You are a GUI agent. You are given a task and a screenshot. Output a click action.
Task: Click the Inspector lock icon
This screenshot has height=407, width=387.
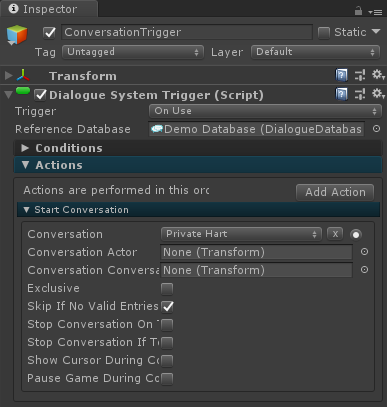[x=358, y=11]
